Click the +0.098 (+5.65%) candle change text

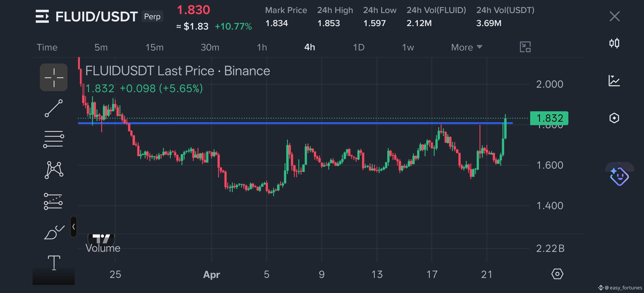pyautogui.click(x=161, y=89)
